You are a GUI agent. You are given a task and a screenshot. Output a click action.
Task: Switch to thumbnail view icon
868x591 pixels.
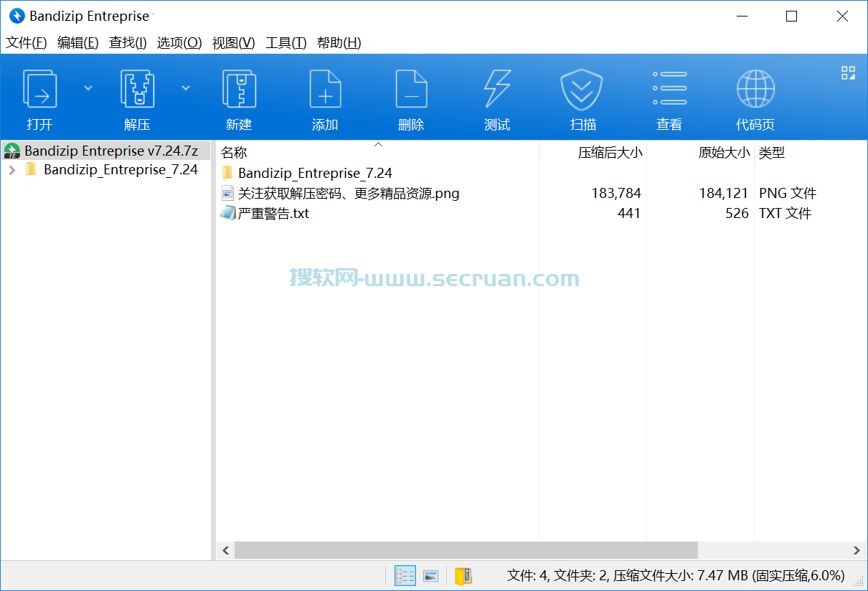pos(431,575)
